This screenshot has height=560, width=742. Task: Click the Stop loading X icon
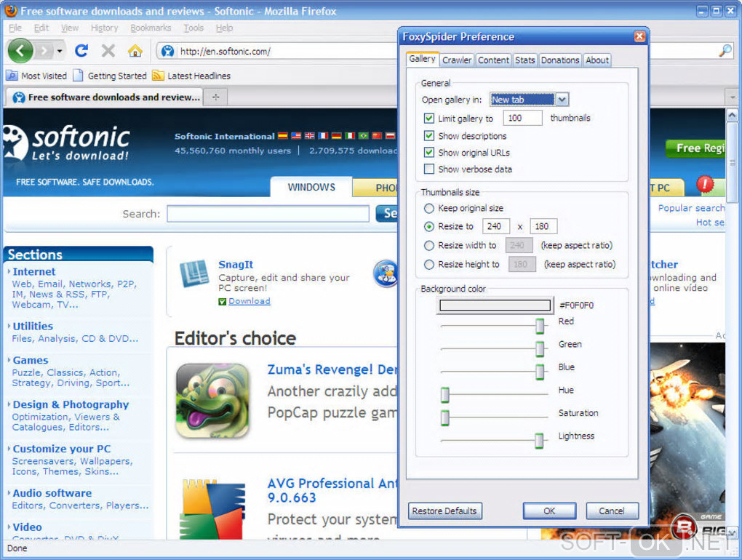point(108,51)
